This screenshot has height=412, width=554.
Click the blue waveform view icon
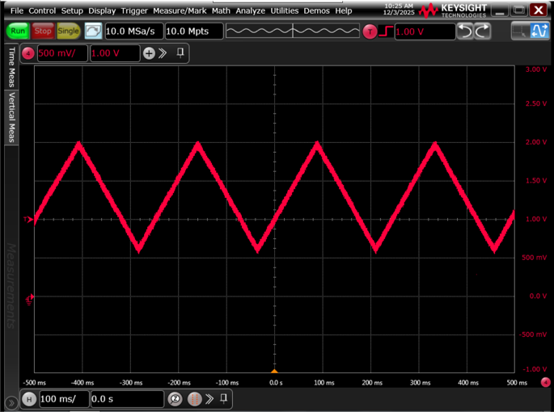[x=539, y=31]
